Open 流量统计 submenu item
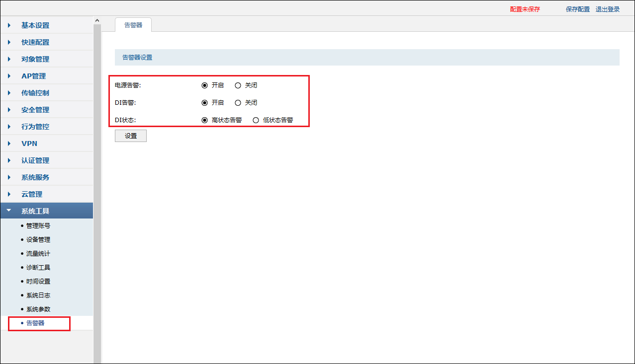This screenshot has height=364, width=635. coord(38,253)
